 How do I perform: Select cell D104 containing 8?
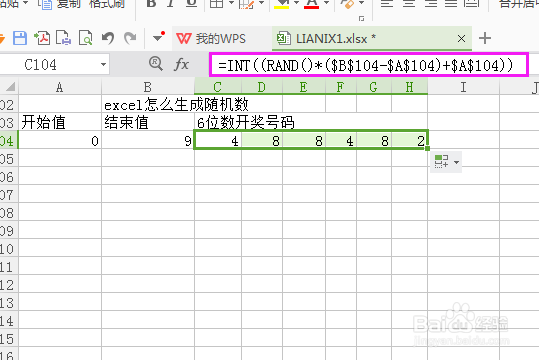click(x=262, y=140)
